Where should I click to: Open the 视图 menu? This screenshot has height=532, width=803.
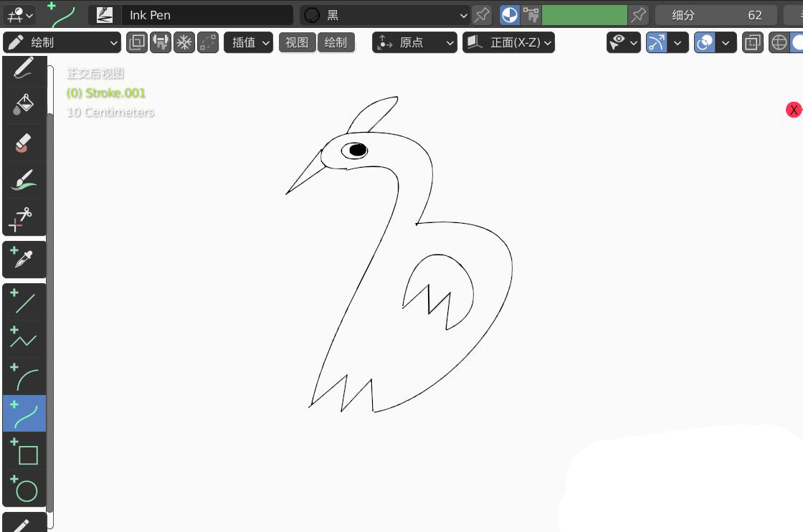(297, 42)
